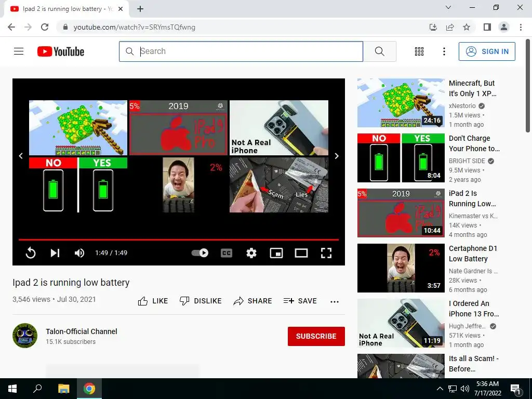532x399 pixels.
Task: Expand the tab search chevron
Action: tap(448, 7)
